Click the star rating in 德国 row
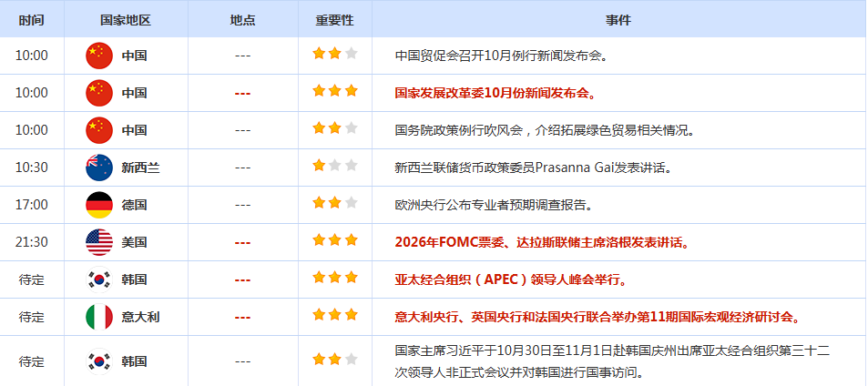Screen dimensions: 868x386 point(334,203)
